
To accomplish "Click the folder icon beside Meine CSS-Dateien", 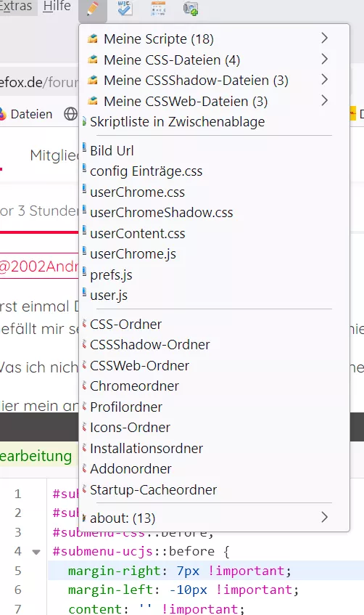I will (93, 60).
